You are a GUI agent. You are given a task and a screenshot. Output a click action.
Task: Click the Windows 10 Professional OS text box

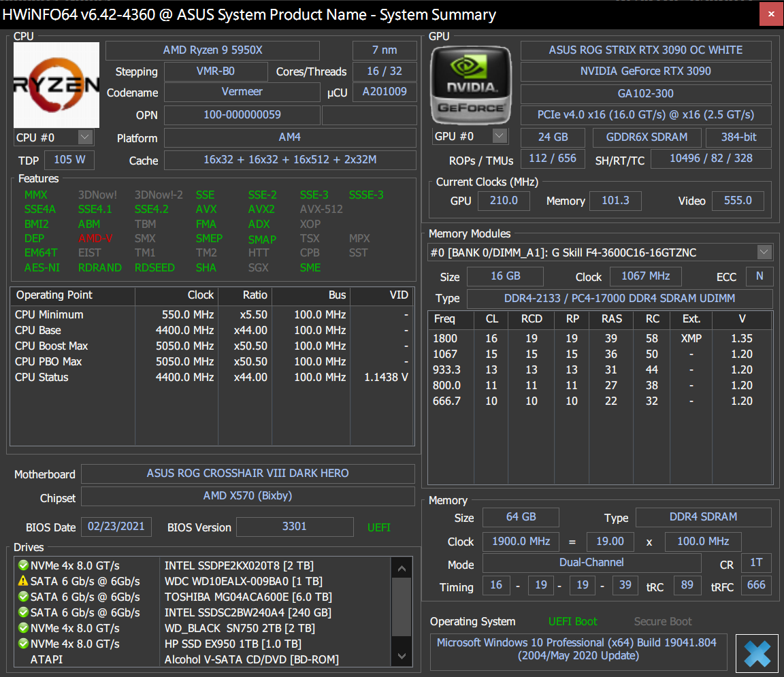click(578, 652)
